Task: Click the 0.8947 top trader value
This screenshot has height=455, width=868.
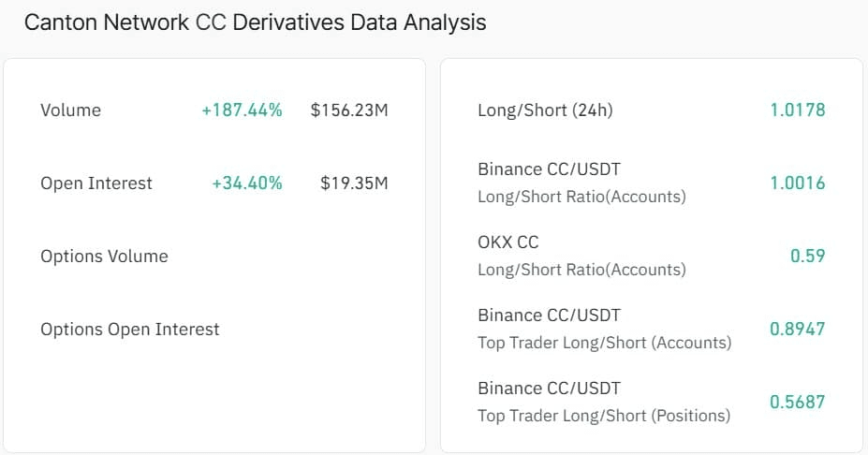Action: point(798,330)
